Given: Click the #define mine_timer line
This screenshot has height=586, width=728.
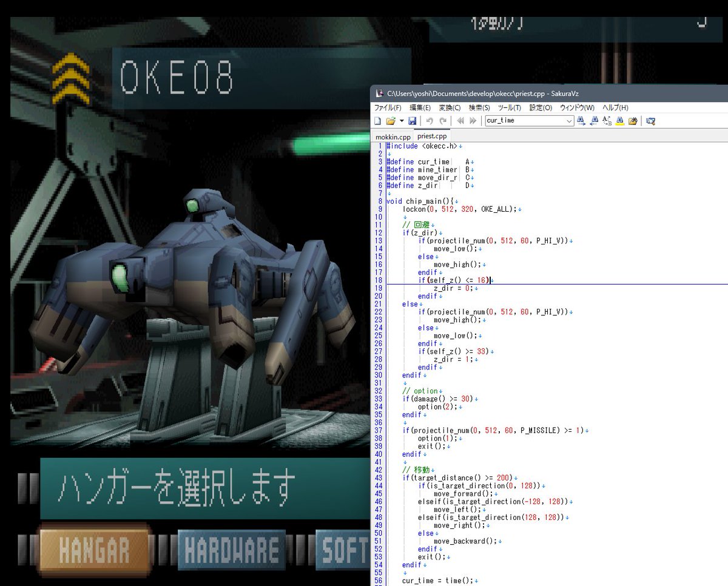Looking at the screenshot, I should tap(430, 170).
